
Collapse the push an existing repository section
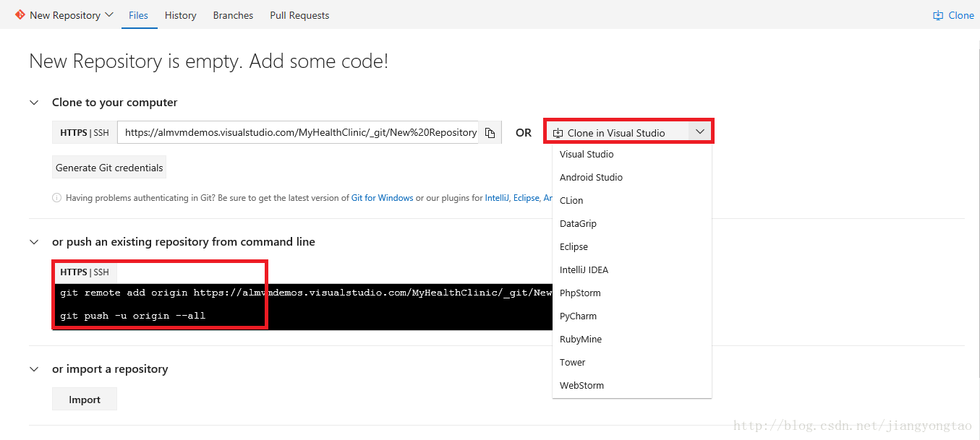click(34, 242)
